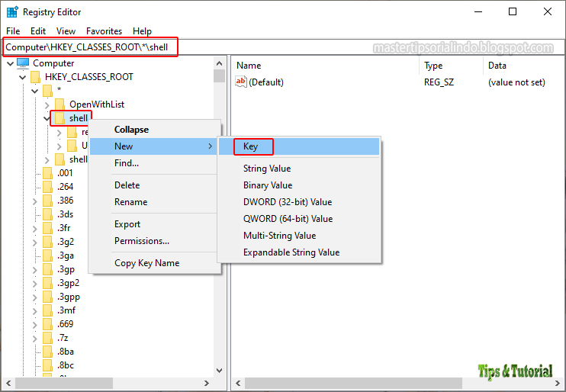Select Multi-String Value
This screenshot has width=566, height=392.
299,236
